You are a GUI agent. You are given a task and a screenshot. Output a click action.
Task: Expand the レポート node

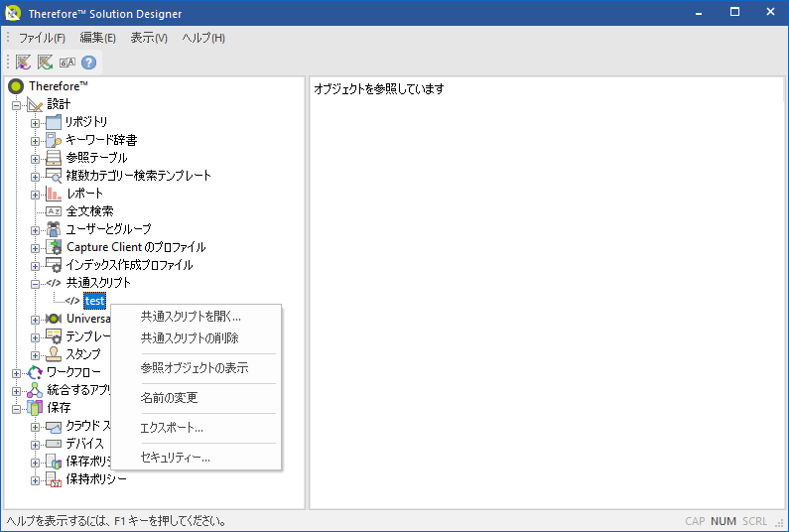[35, 195]
